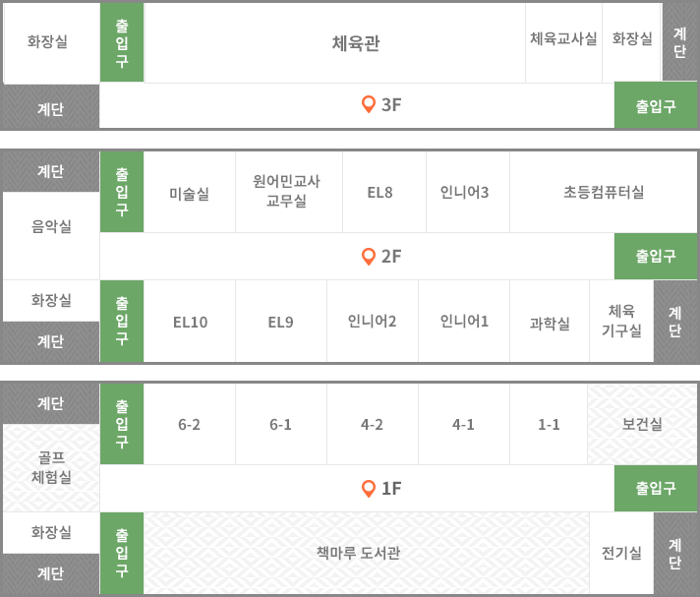Viewport: 700px width, 597px height.
Task: Click the green 출입구 beside 1F label
Action: [x=656, y=488]
